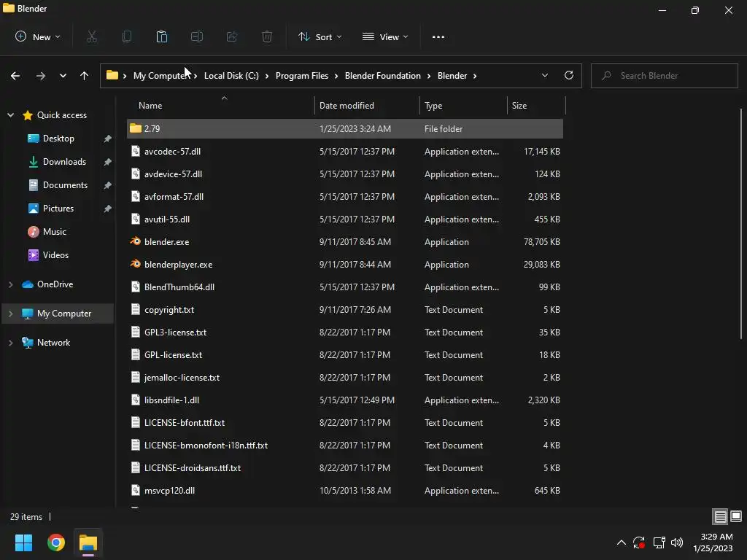Screen dimensions: 747x560
Task: Click the Delete trash can icon
Action: pyautogui.click(x=267, y=36)
